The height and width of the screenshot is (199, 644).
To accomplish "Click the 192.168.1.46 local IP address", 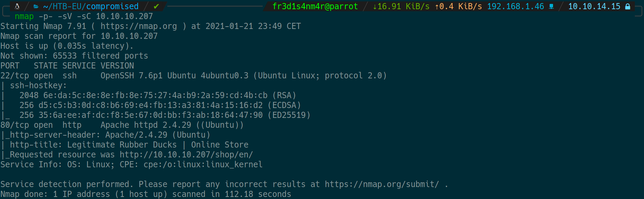I will point(515,6).
